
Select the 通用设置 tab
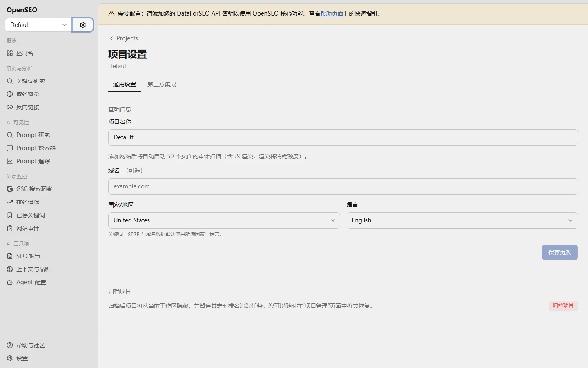click(x=125, y=84)
